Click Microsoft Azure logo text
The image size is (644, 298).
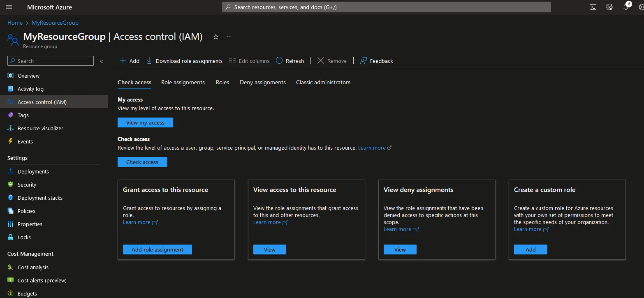pos(50,7)
